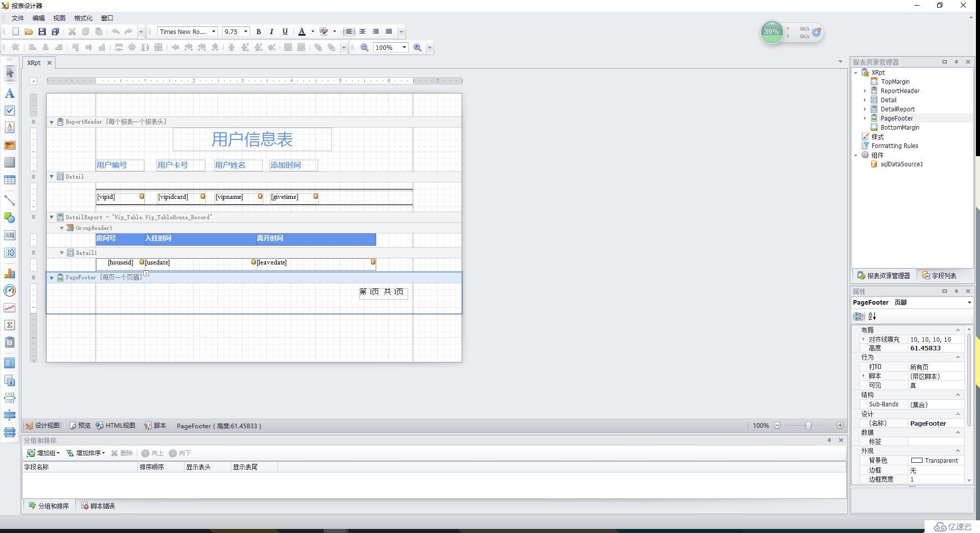Sort properties alphabetically icon
This screenshot has height=533, width=980.
coord(872,316)
